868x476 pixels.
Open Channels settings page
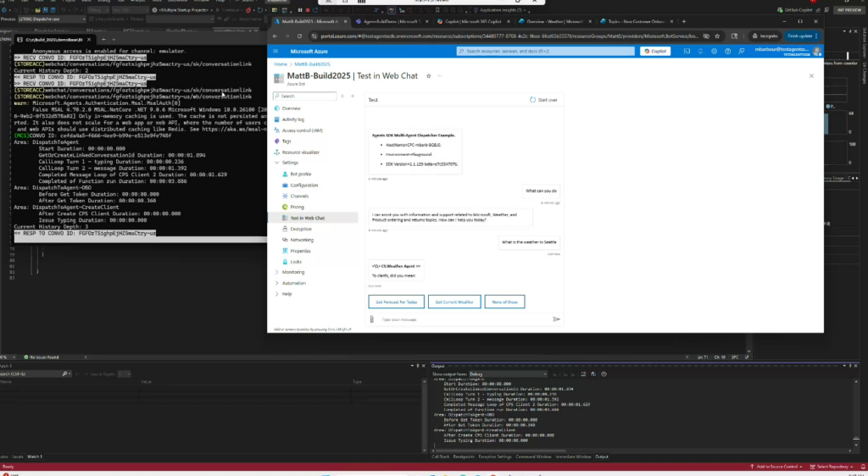point(299,196)
